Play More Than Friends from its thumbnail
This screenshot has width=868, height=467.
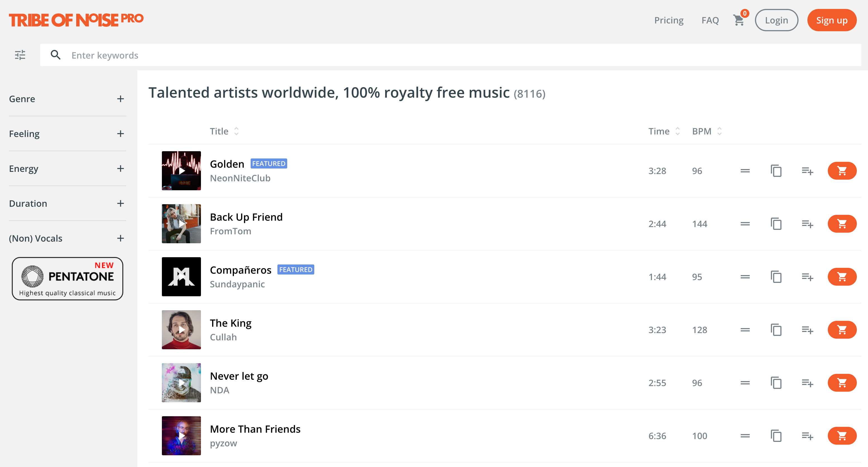tap(181, 436)
